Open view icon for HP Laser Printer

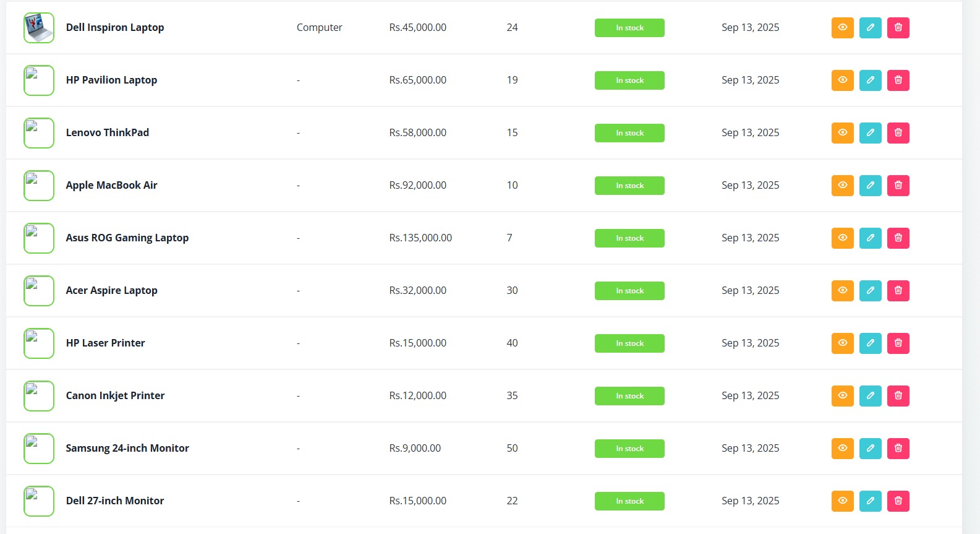point(842,343)
